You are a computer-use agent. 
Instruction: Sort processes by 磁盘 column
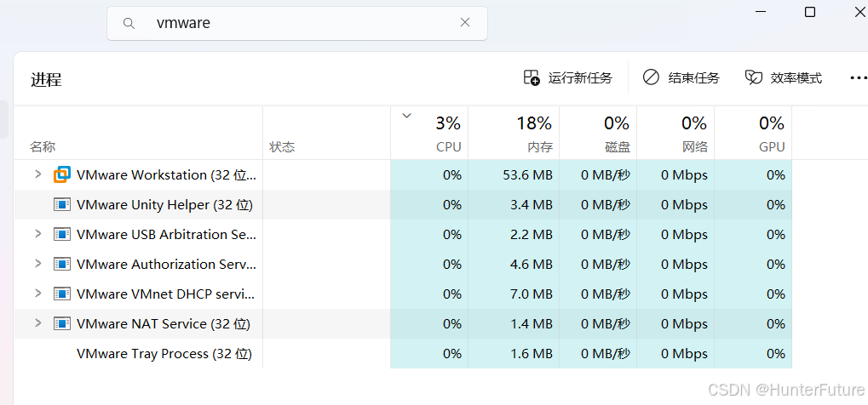click(618, 147)
